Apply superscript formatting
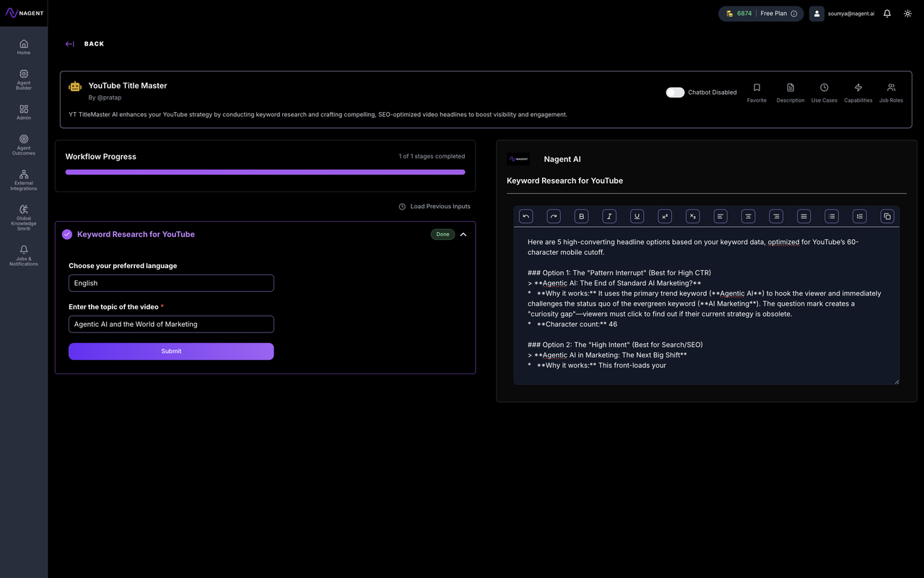This screenshot has width=924, height=578. tap(665, 216)
